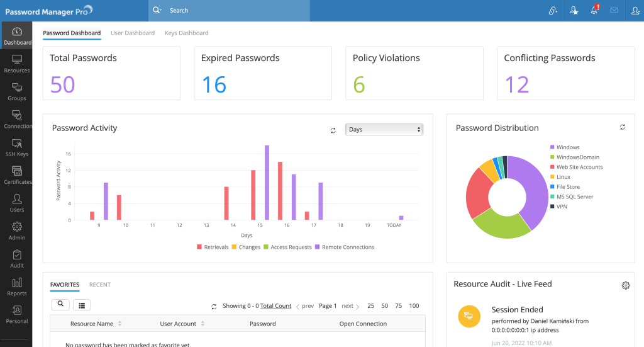Screen dimensions: 644x347
Task: Refresh the Password Distribution chart
Action: click(623, 127)
